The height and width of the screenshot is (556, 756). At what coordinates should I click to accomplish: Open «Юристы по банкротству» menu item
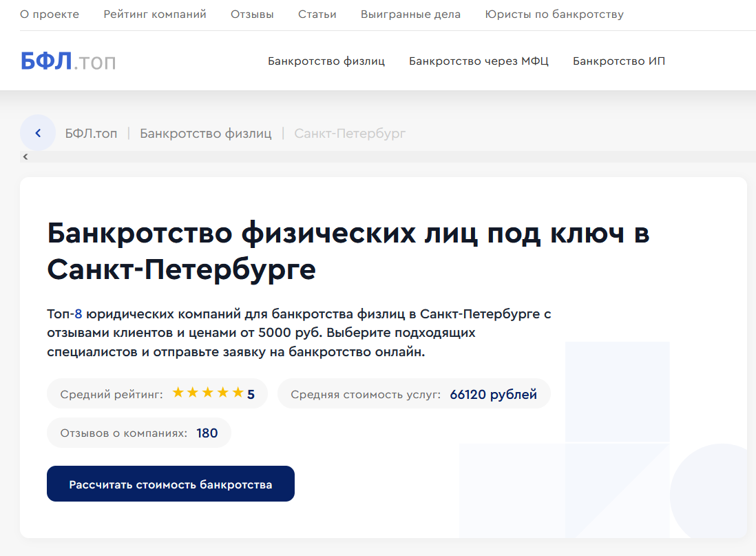[554, 14]
